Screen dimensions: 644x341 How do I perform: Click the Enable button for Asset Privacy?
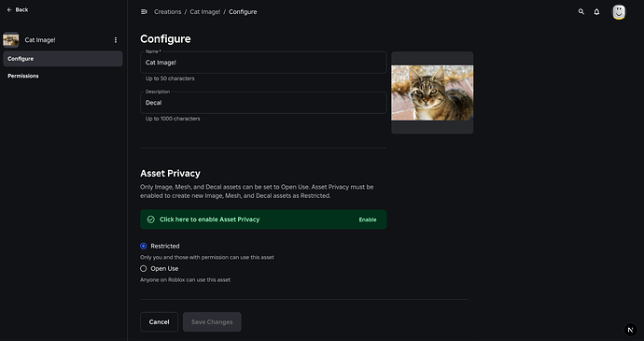tap(368, 220)
